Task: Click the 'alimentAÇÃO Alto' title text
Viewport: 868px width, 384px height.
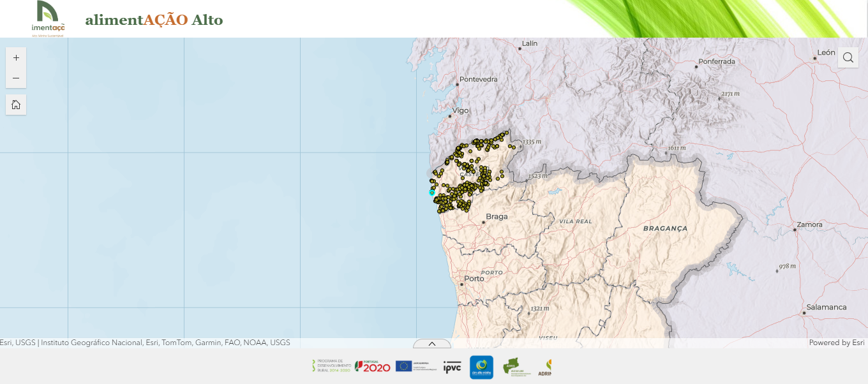Action: click(x=154, y=20)
